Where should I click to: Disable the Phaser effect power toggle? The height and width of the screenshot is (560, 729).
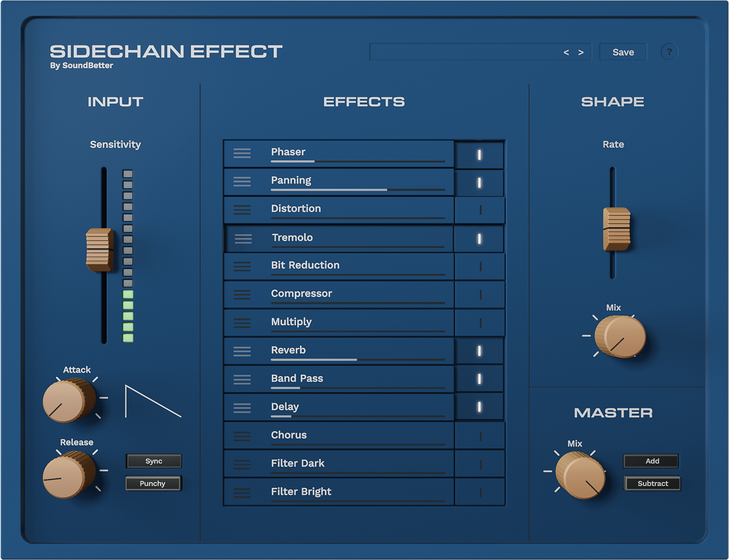click(x=479, y=155)
